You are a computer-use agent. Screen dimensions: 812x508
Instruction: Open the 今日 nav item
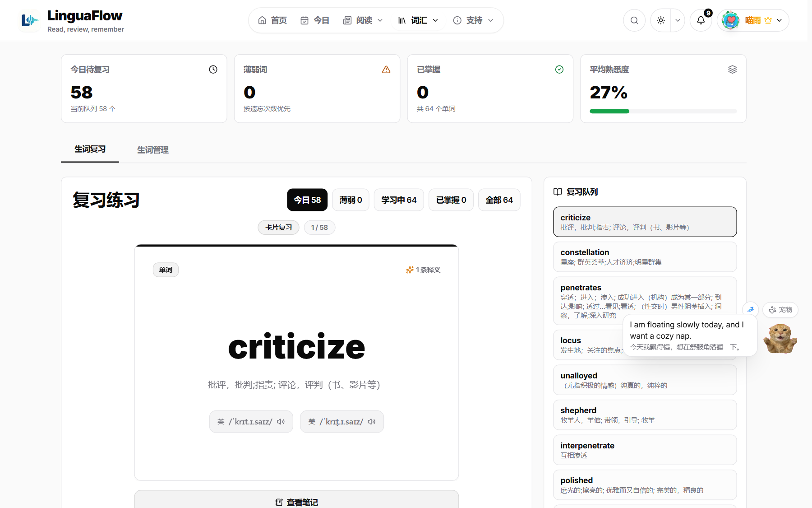[x=315, y=20]
